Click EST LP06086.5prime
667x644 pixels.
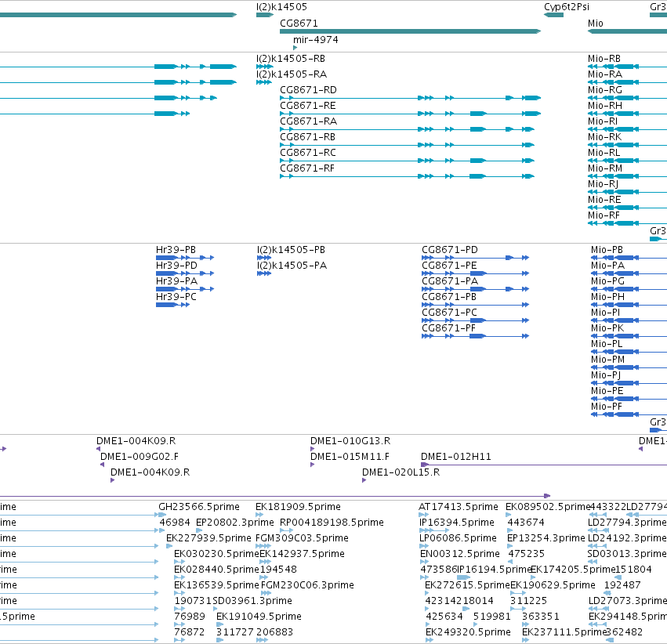424,546
